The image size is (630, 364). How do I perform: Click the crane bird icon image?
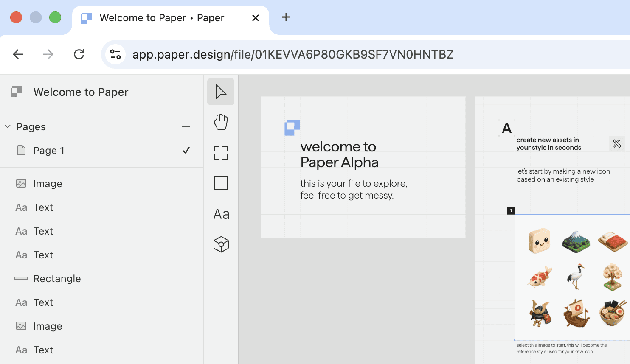[x=576, y=276]
